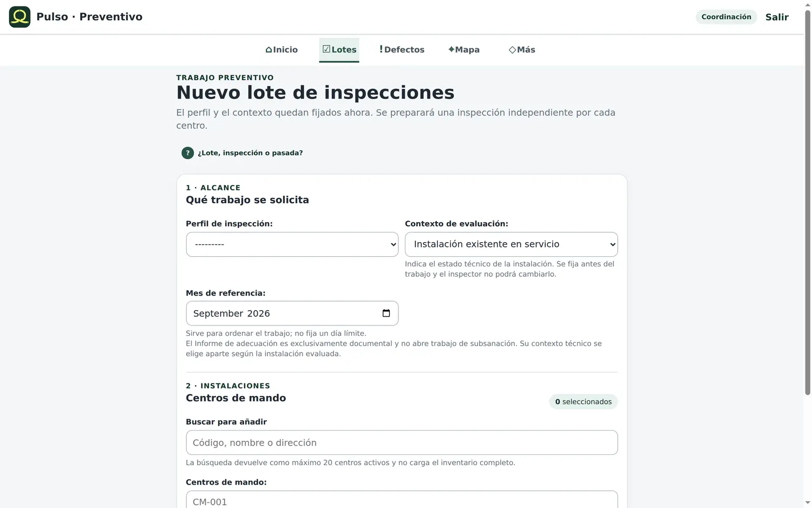This screenshot has width=812, height=508.
Task: Click the 'Centros de mando' section heading
Action: coord(236,398)
